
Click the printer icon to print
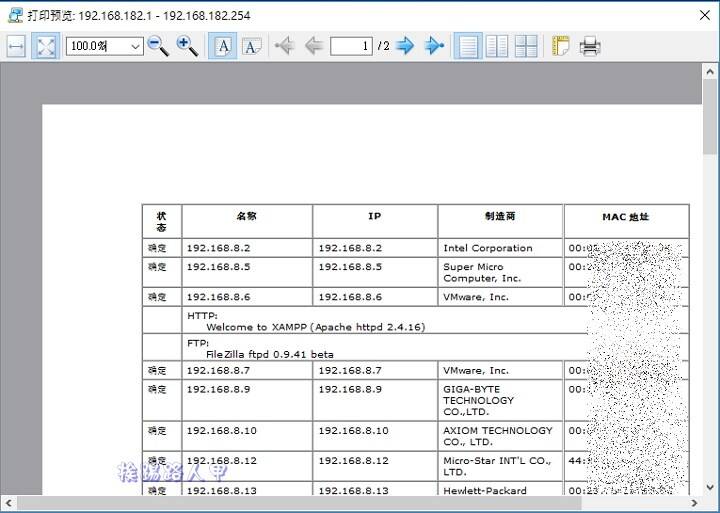[x=590, y=46]
